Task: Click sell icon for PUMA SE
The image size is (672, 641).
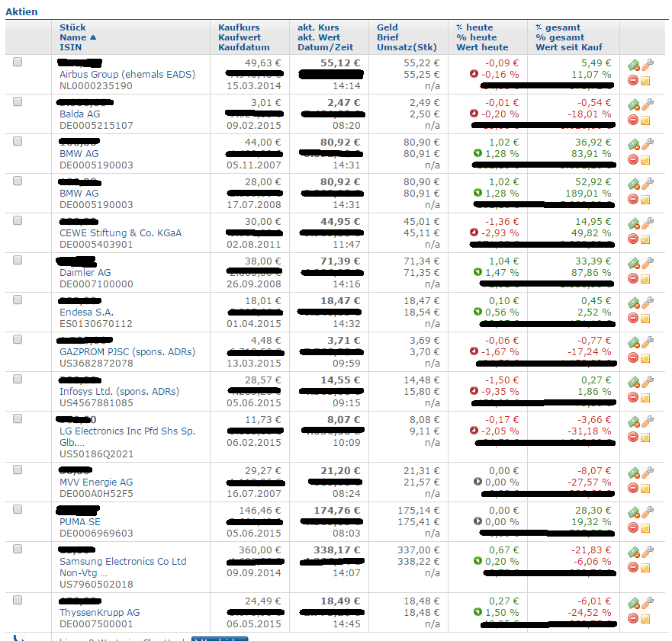Action: point(634,513)
